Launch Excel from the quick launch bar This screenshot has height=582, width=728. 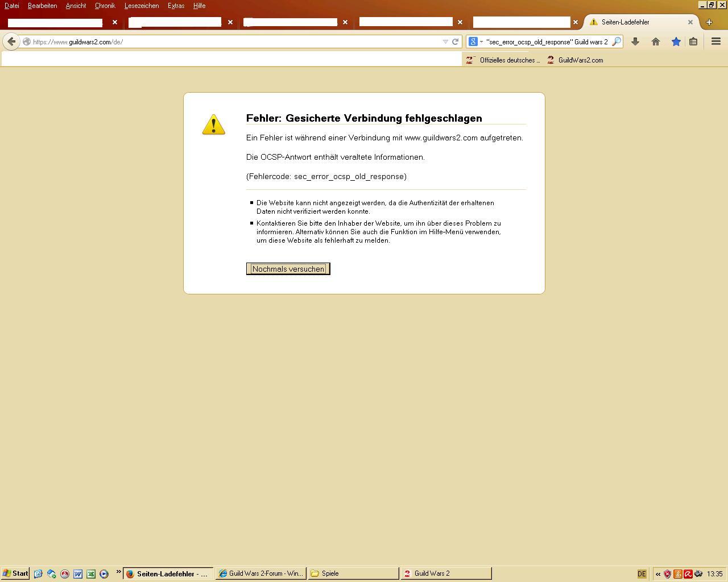coord(90,573)
